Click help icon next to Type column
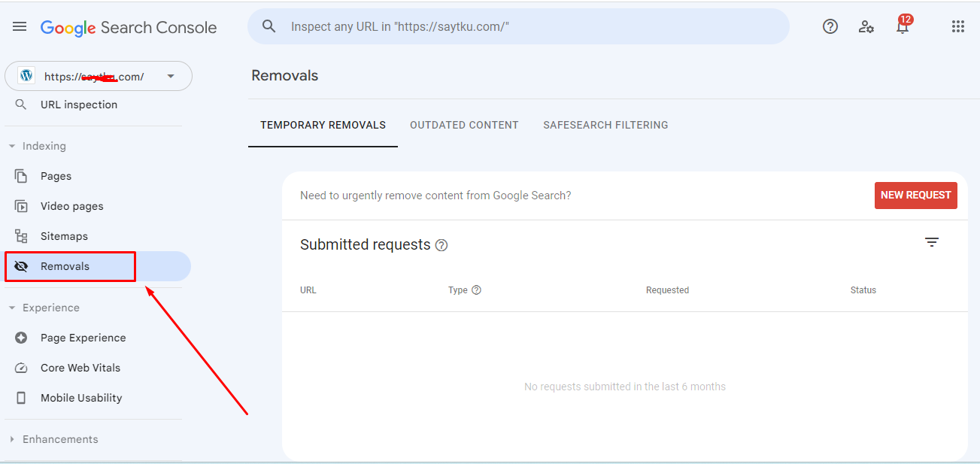Screen dimensions: 980x464 click(x=476, y=290)
